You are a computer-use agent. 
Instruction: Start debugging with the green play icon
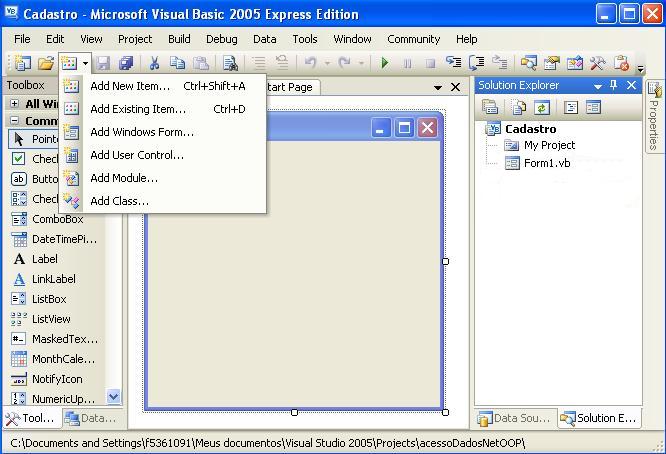tap(385, 63)
